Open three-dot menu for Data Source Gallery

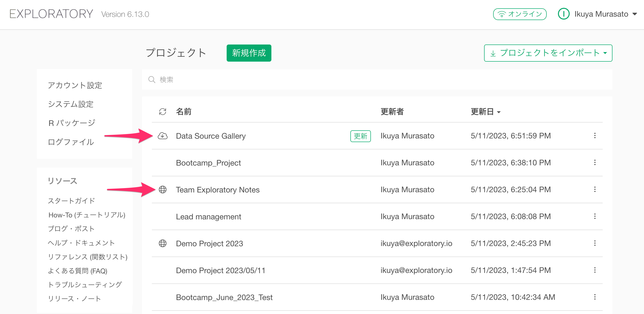click(x=595, y=135)
